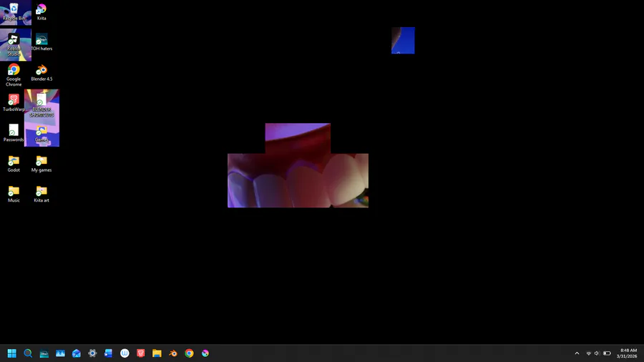Select the TOH haters desktop icon
644x362 pixels.
coord(42,42)
